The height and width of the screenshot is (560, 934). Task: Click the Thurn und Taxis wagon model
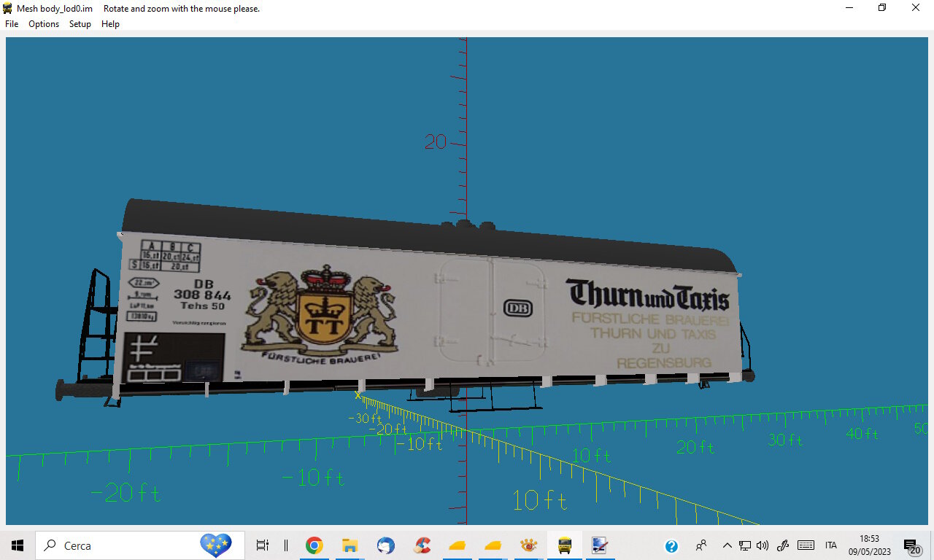click(409, 306)
